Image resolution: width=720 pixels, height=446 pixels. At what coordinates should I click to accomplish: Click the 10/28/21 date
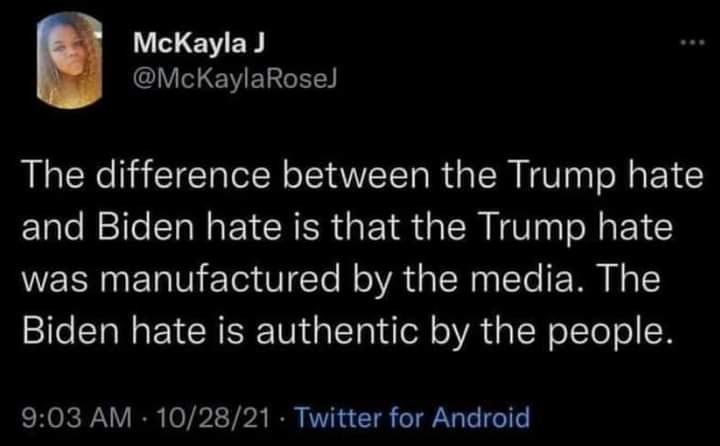(213, 418)
